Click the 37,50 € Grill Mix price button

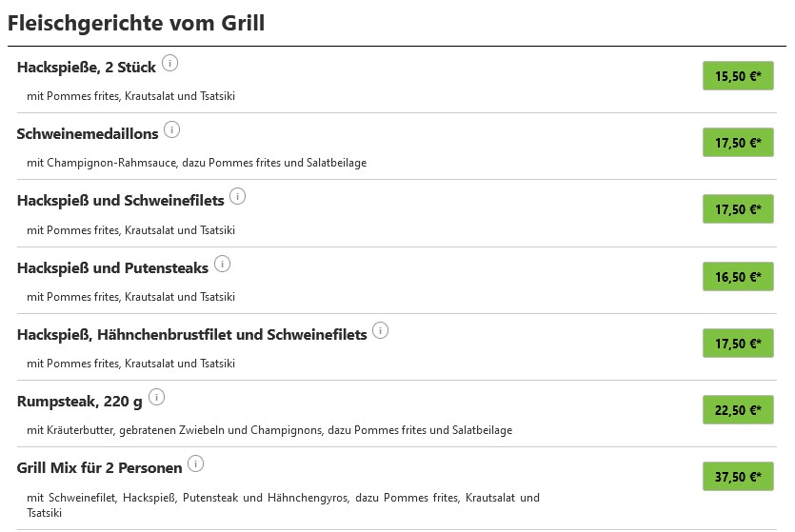click(738, 476)
